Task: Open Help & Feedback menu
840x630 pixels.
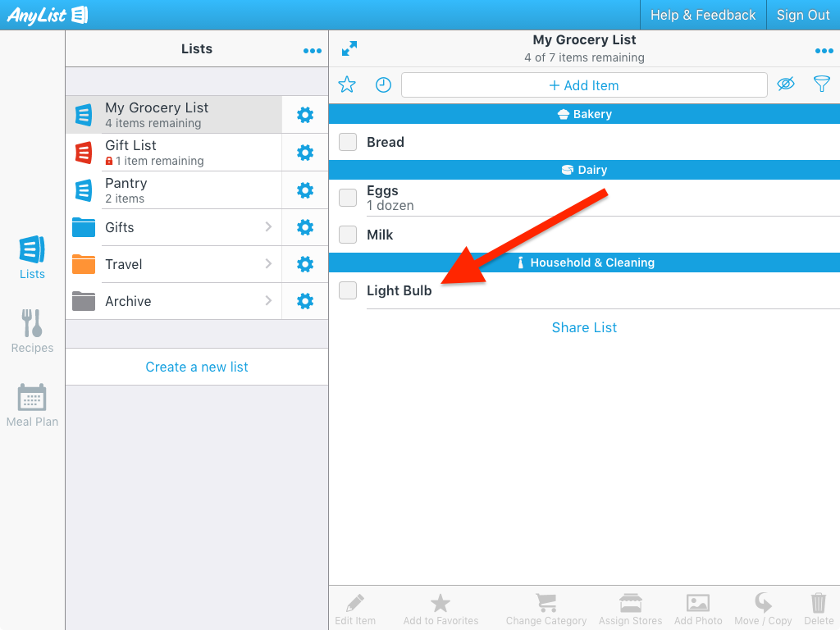Action: click(703, 15)
